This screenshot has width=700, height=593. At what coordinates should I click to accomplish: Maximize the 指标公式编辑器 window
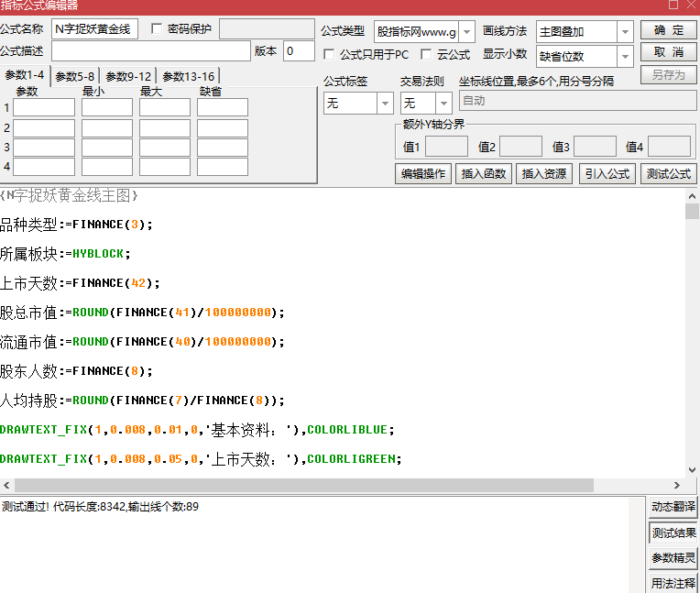(x=673, y=5)
